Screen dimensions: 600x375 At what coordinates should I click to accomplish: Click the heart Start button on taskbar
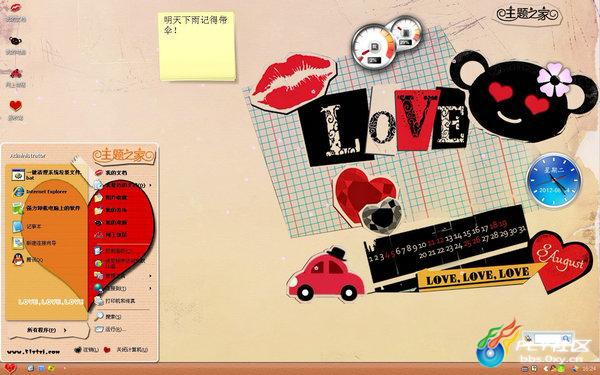pos(10,368)
